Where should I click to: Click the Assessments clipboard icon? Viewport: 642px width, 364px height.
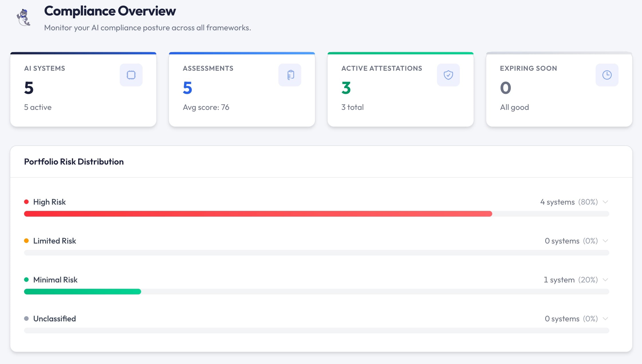pos(290,75)
